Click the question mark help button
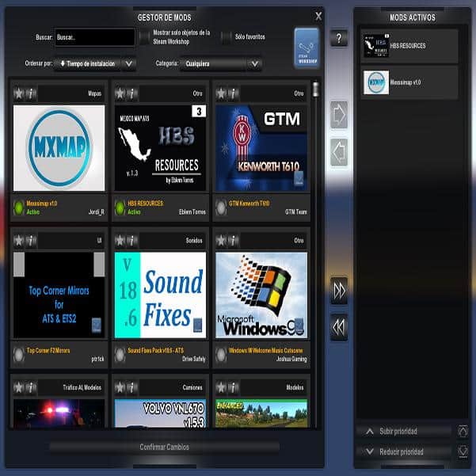 pyautogui.click(x=338, y=38)
